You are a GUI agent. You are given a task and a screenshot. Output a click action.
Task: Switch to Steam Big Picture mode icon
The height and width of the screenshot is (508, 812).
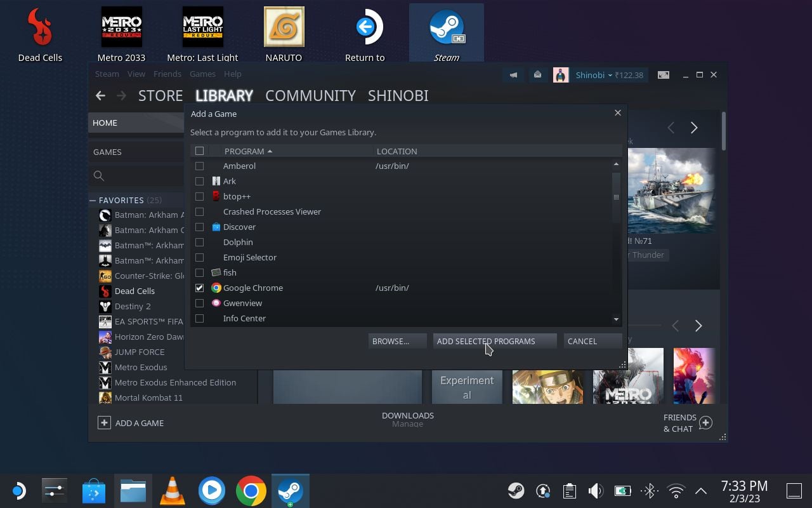click(x=664, y=75)
